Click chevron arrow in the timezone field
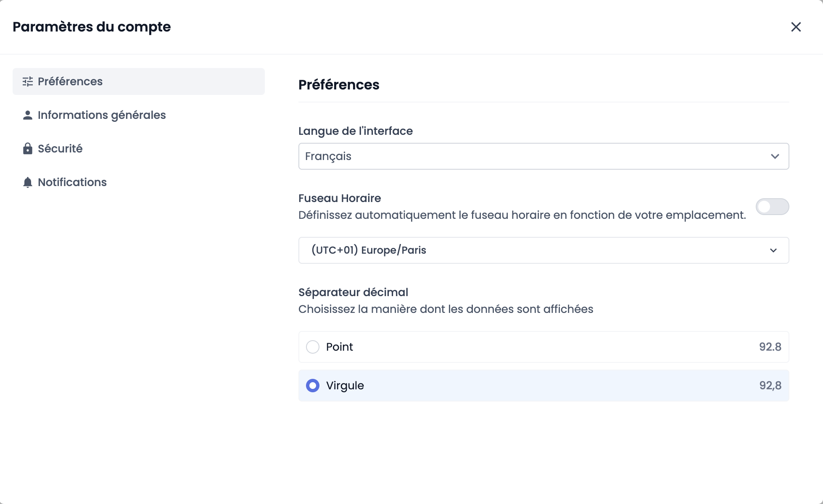 pyautogui.click(x=773, y=250)
